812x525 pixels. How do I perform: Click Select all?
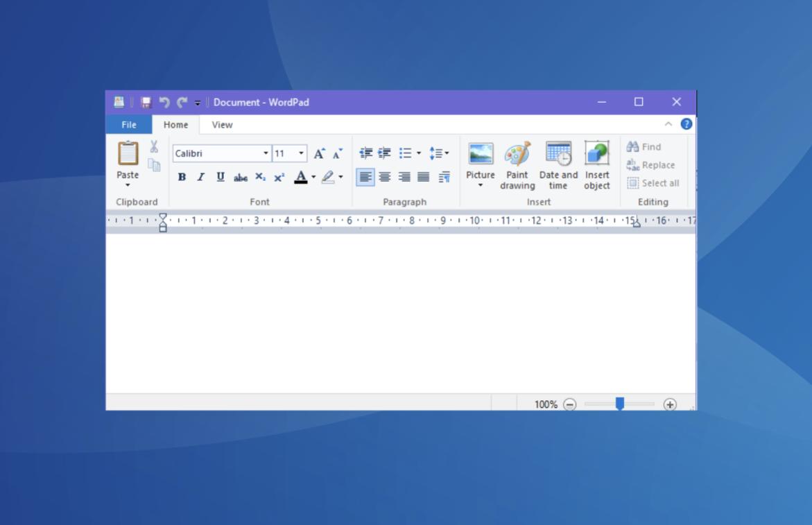click(653, 183)
